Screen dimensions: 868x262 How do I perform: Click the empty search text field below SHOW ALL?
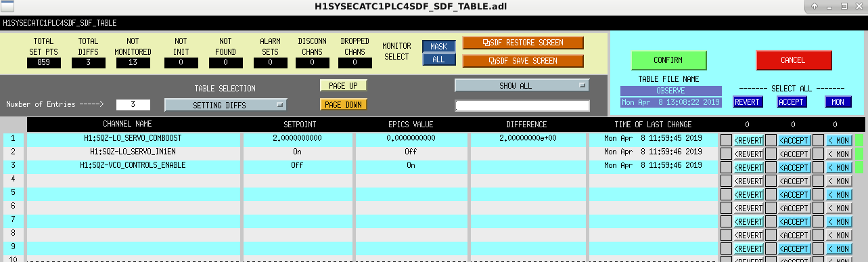pos(522,106)
